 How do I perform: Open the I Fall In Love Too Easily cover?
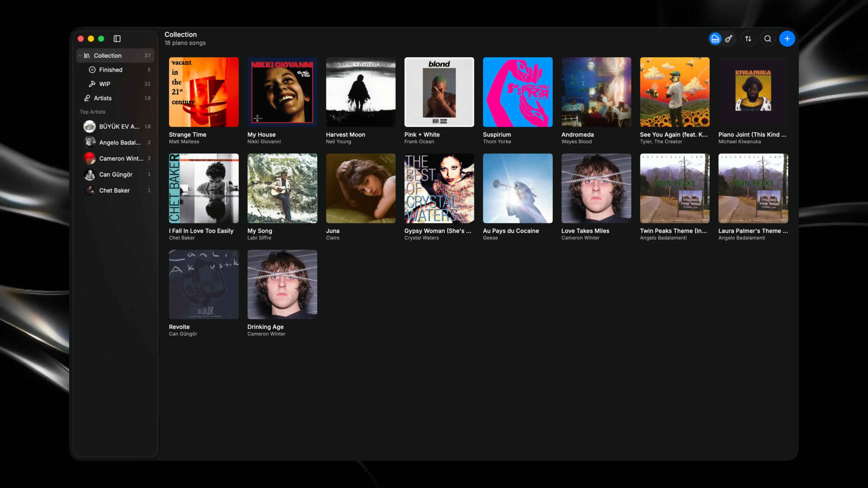[204, 188]
